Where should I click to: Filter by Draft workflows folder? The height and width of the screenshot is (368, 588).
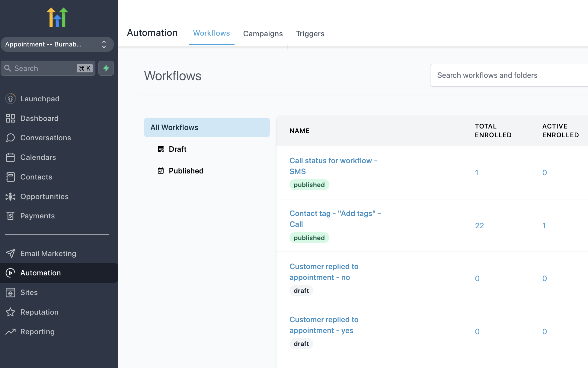tap(177, 149)
